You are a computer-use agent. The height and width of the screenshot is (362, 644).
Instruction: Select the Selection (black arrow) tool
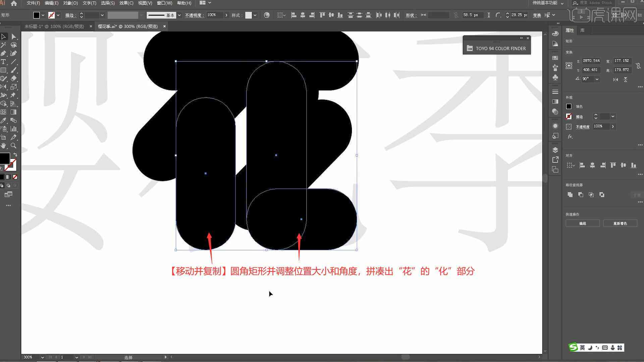click(4, 37)
